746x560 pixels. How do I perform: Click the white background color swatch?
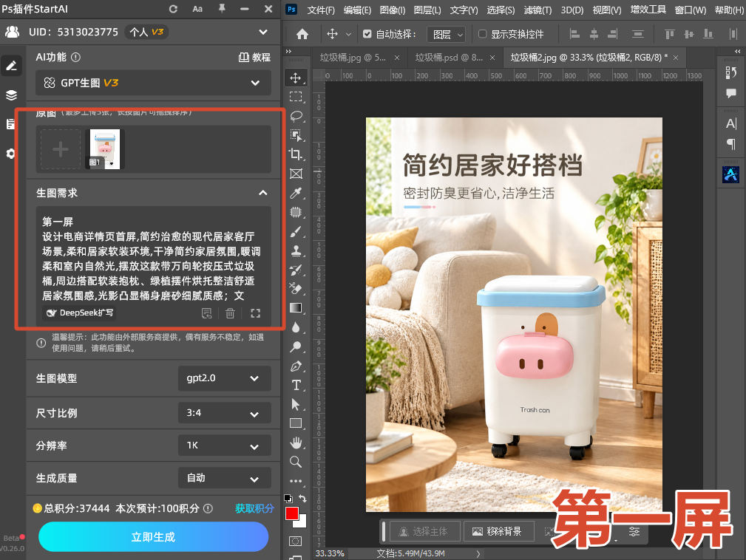point(301,523)
